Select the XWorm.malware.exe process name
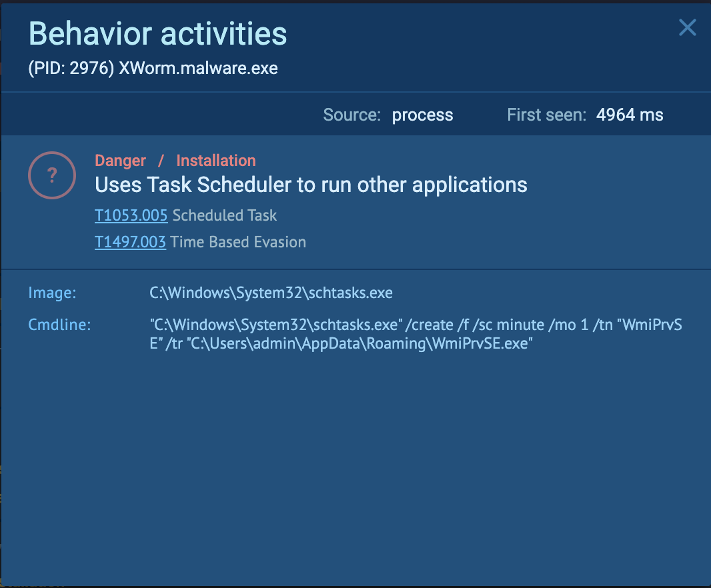 (x=198, y=69)
